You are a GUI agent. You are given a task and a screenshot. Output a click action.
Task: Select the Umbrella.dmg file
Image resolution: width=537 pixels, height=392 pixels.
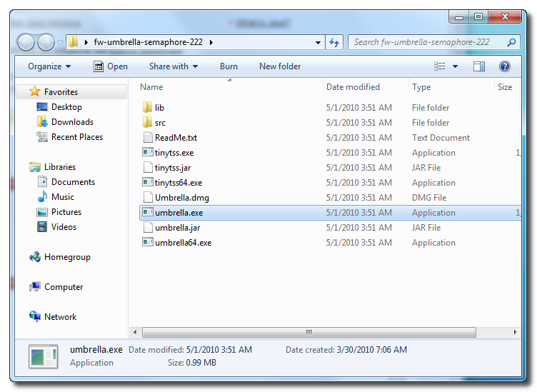181,198
